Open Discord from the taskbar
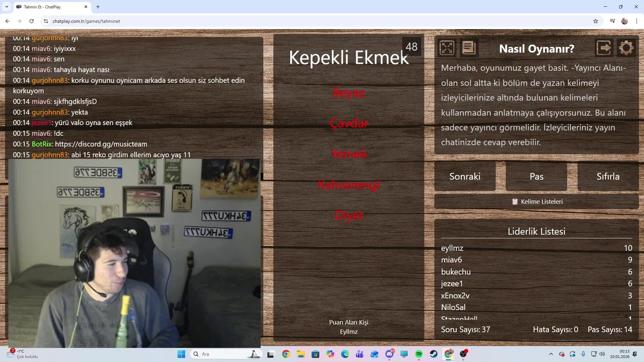 point(389,354)
